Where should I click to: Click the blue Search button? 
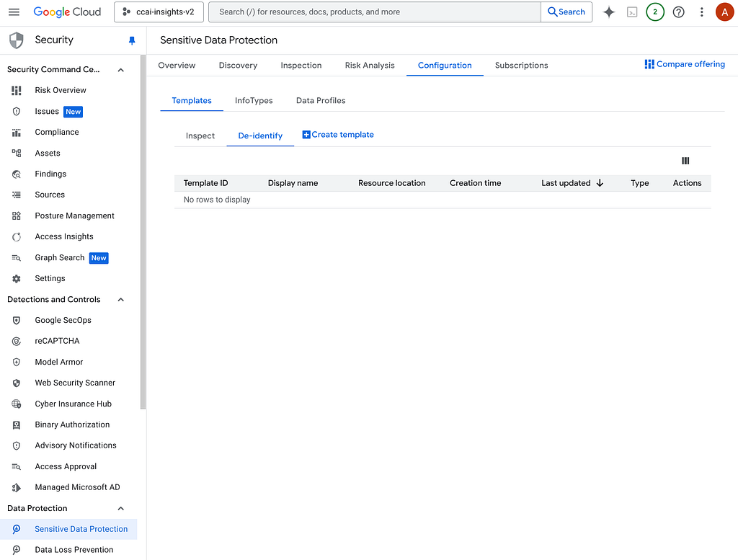[566, 12]
